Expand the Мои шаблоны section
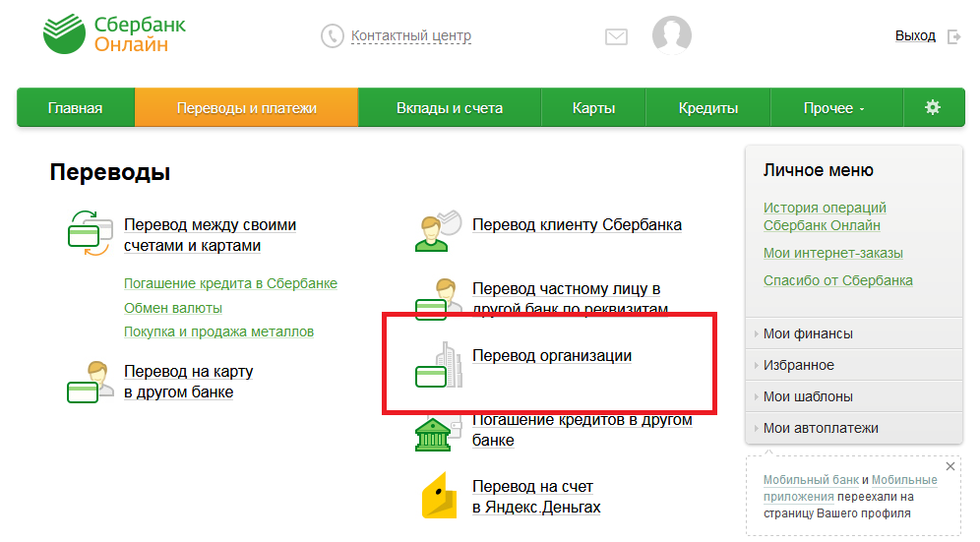980x542 pixels. click(853, 396)
